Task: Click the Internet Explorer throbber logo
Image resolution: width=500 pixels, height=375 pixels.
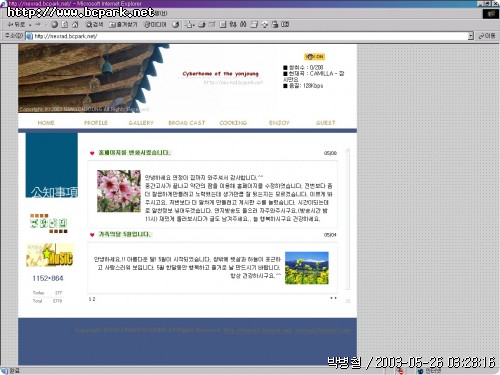Action: pyautogui.click(x=491, y=14)
